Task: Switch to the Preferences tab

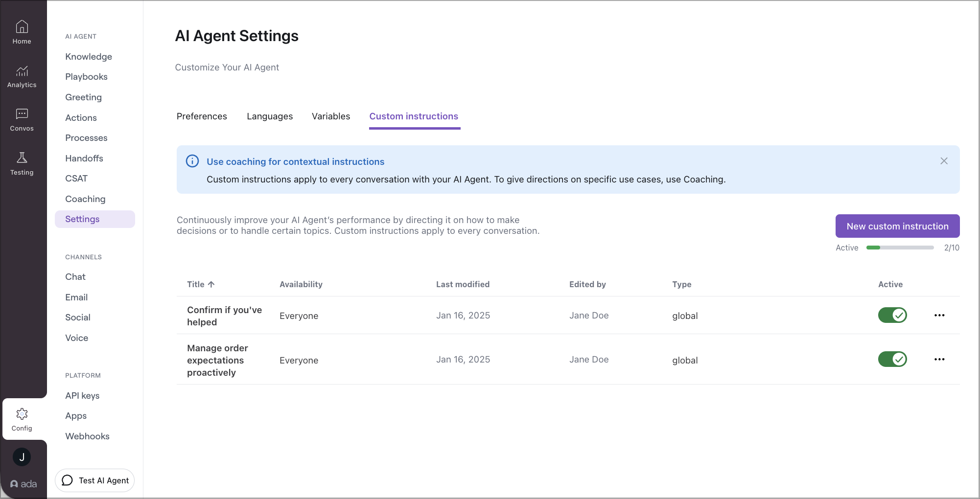Action: click(x=202, y=116)
